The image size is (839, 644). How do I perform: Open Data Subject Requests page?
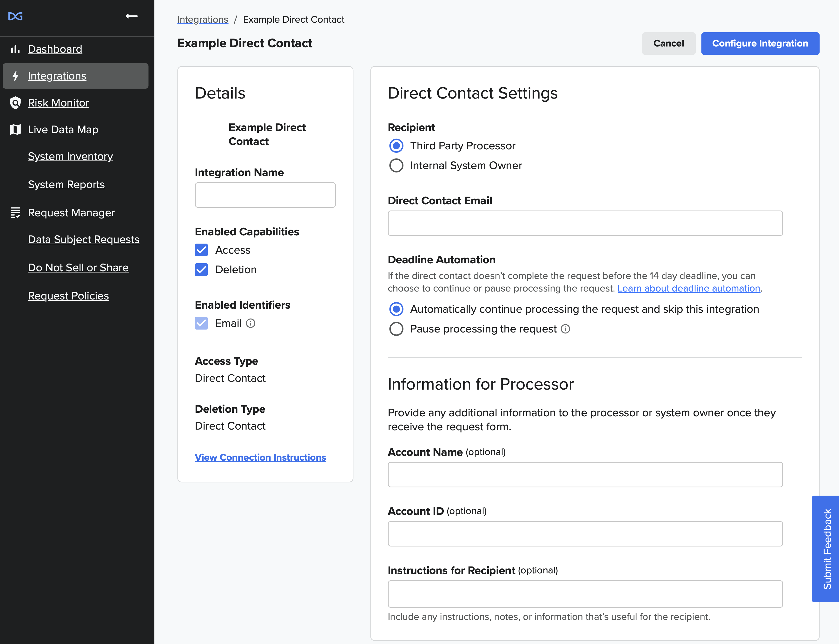[x=84, y=239]
